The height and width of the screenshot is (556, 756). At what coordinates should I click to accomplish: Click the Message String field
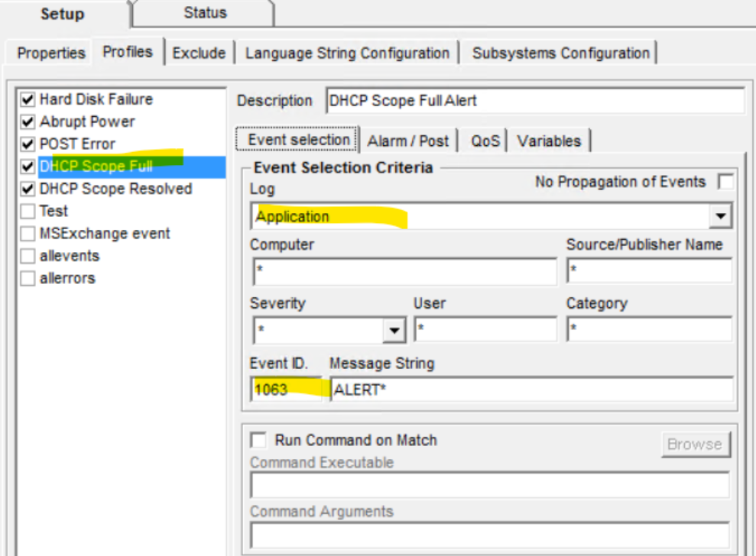click(x=532, y=389)
